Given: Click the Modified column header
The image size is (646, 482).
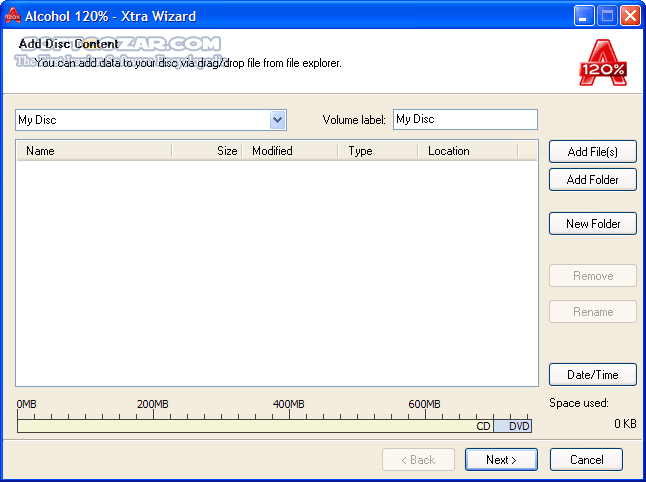Looking at the screenshot, I should pyautogui.click(x=291, y=151).
